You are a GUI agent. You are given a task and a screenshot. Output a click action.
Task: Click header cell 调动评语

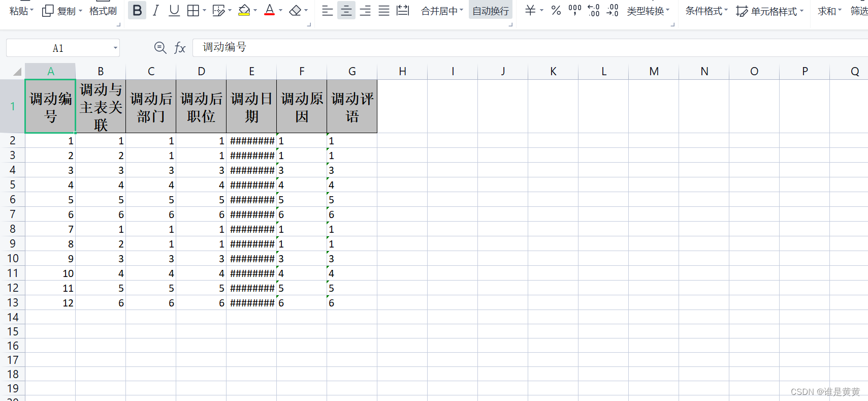352,107
